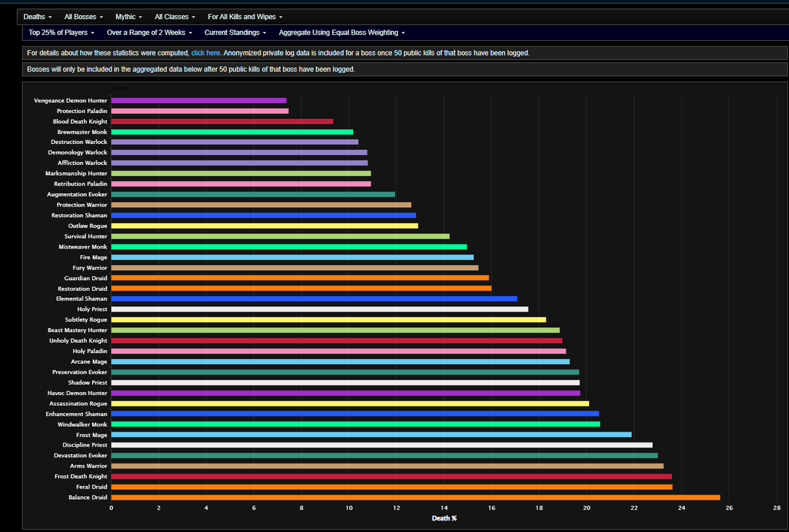Click the Beast Mastery Hunter bar
The image size is (789, 532).
pos(335,330)
